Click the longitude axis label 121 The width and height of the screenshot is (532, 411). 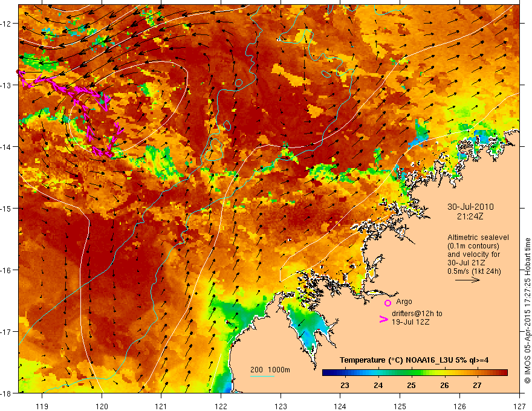pyautogui.click(x=161, y=406)
